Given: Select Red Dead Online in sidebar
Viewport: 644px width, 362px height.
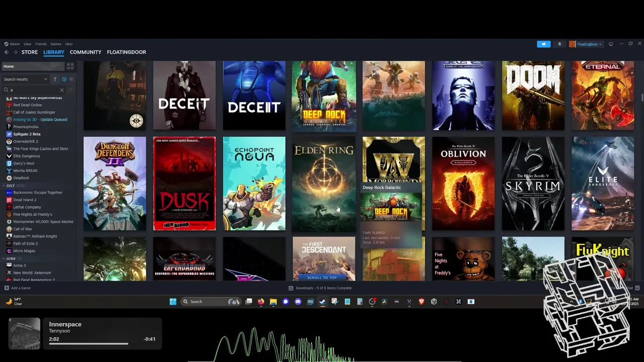Looking at the screenshot, I should click(x=28, y=105).
